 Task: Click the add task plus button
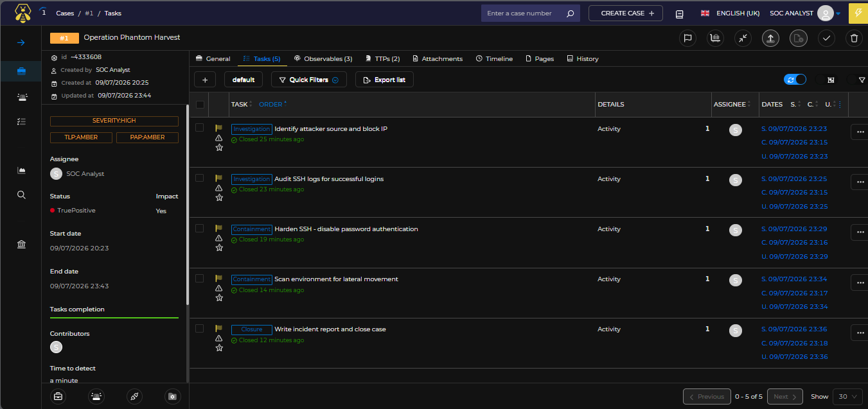click(x=205, y=80)
